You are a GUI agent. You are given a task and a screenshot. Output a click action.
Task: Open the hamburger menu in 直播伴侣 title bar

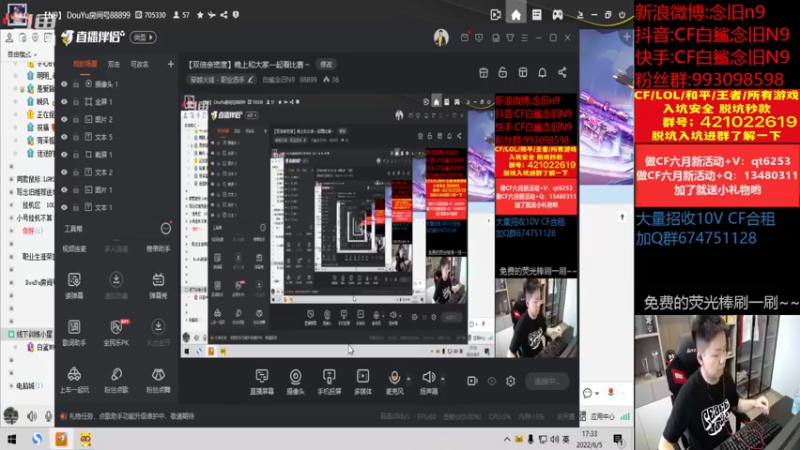click(524, 38)
